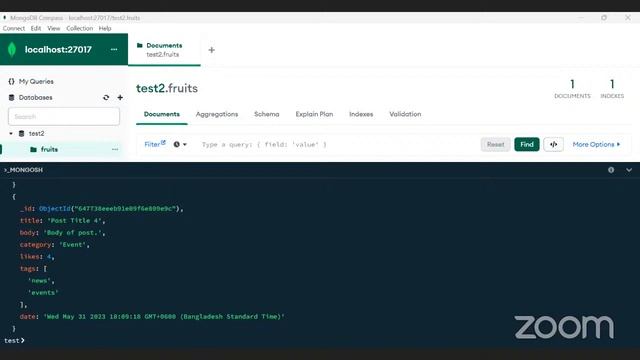
Task: Open the View menu
Action: point(53,28)
